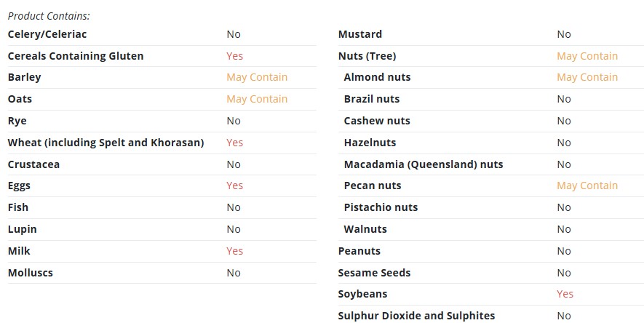This screenshot has height=323, width=644.
Task: Click the 'May Contain' value for Oats
Action: tap(257, 99)
